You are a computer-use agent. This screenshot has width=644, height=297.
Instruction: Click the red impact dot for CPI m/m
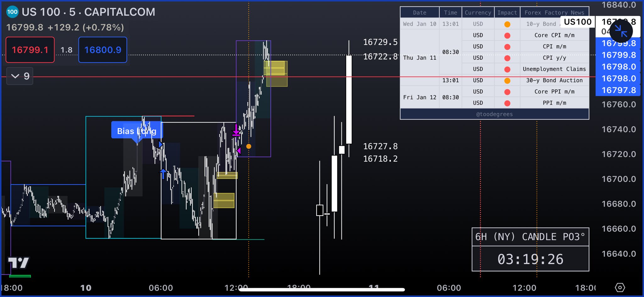(507, 47)
